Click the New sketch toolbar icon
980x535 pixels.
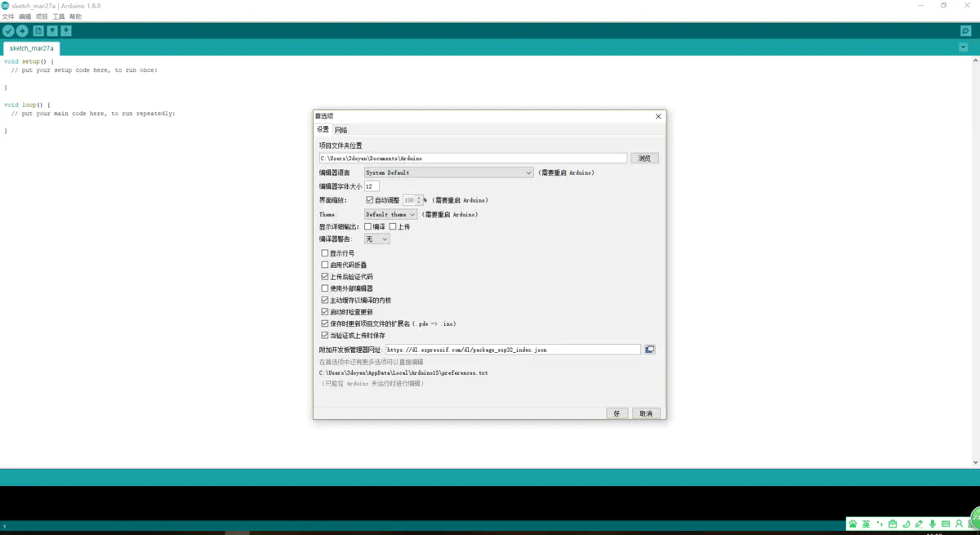38,31
